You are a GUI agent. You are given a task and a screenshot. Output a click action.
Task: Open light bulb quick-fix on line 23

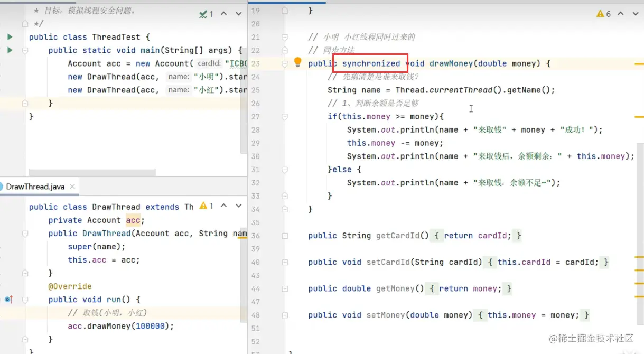point(297,63)
